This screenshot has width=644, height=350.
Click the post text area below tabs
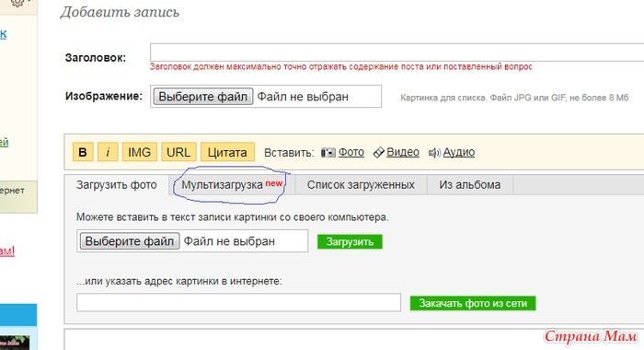[354, 339]
